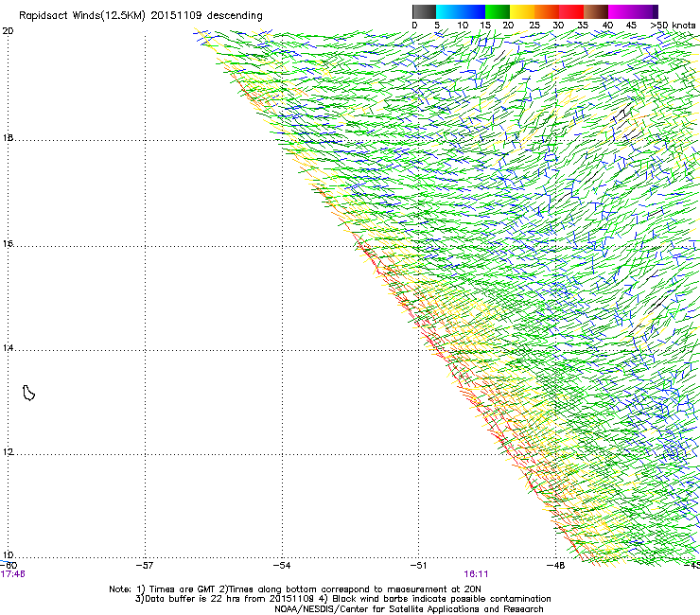Click the magenta-purple 40-50 knots legend band
The width and height of the screenshot is (700, 615).
pos(633,11)
